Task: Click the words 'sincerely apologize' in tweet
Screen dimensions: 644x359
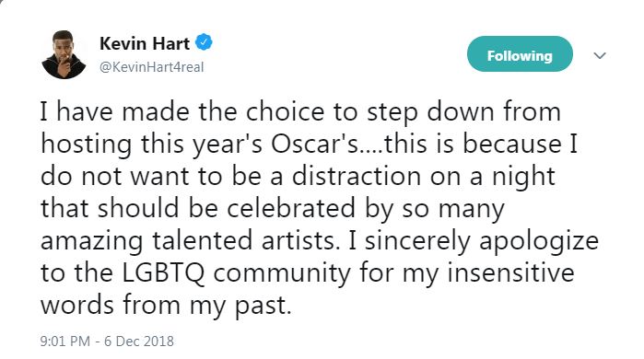Action: pyautogui.click(x=482, y=242)
